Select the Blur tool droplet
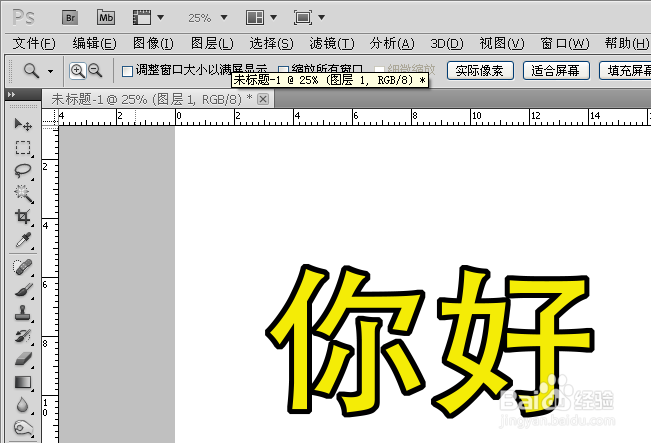The width and height of the screenshot is (651, 443). 22,405
